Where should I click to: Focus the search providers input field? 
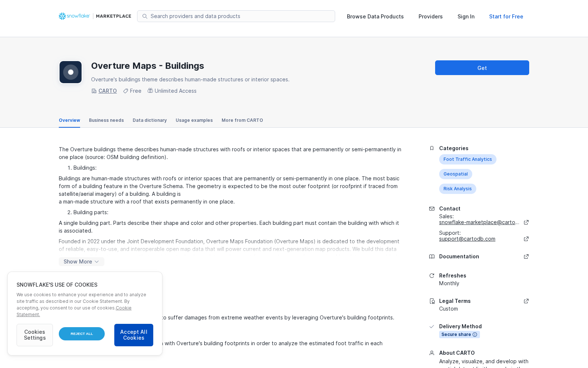pyautogui.click(x=236, y=16)
